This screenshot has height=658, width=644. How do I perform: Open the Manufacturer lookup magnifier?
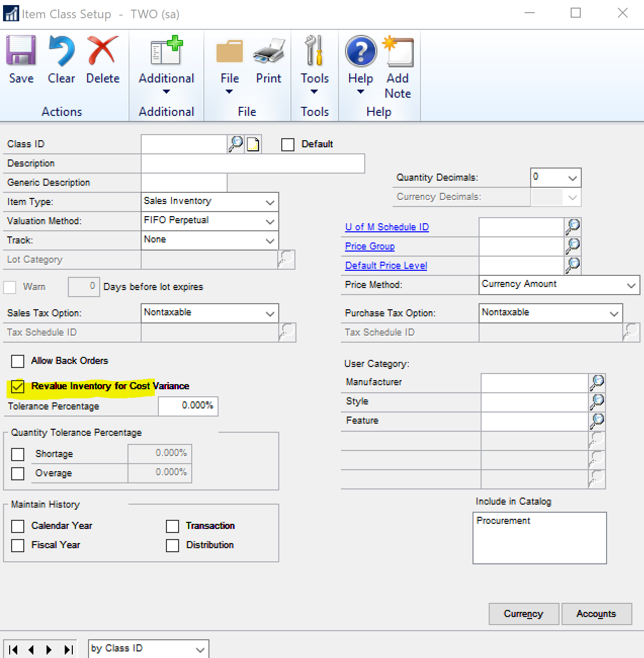point(597,383)
